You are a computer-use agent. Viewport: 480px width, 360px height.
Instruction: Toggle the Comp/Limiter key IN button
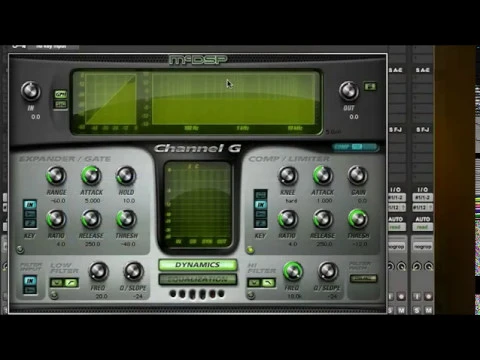coord(261,205)
